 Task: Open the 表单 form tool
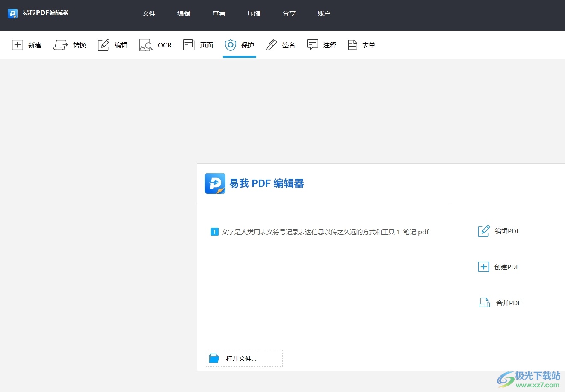(361, 45)
